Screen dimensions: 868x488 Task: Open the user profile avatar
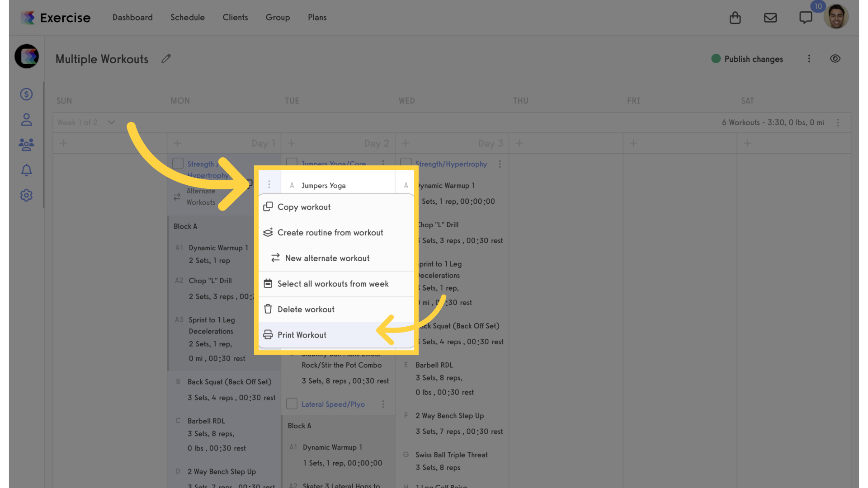tap(836, 17)
